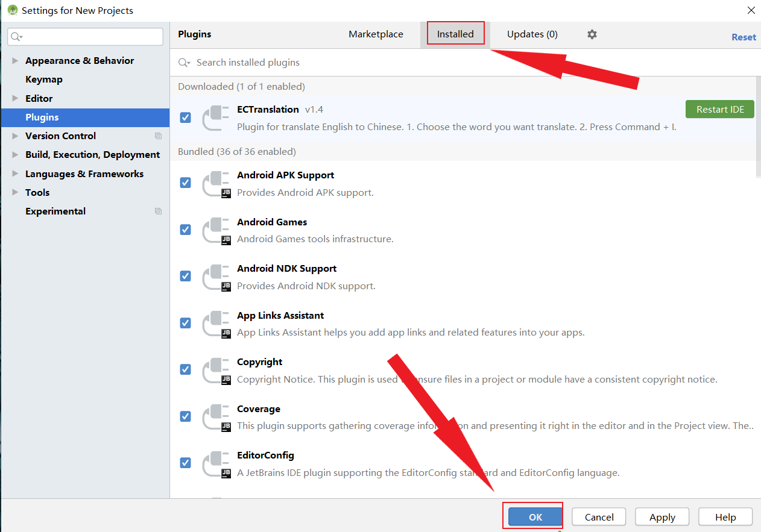
Task: Select the Android Games title
Action: [x=272, y=222]
